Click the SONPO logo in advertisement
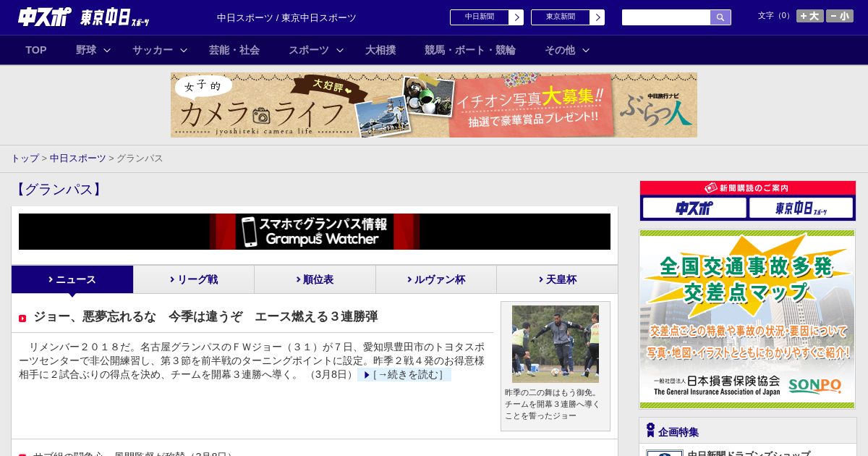The image size is (868, 456). coord(814,385)
